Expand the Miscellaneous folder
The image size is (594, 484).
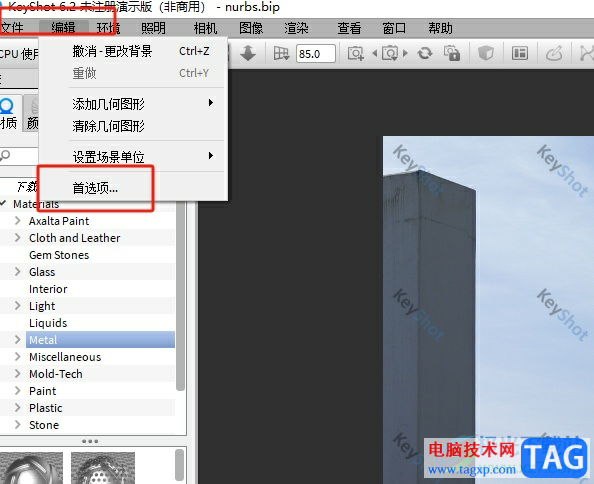pyautogui.click(x=17, y=357)
